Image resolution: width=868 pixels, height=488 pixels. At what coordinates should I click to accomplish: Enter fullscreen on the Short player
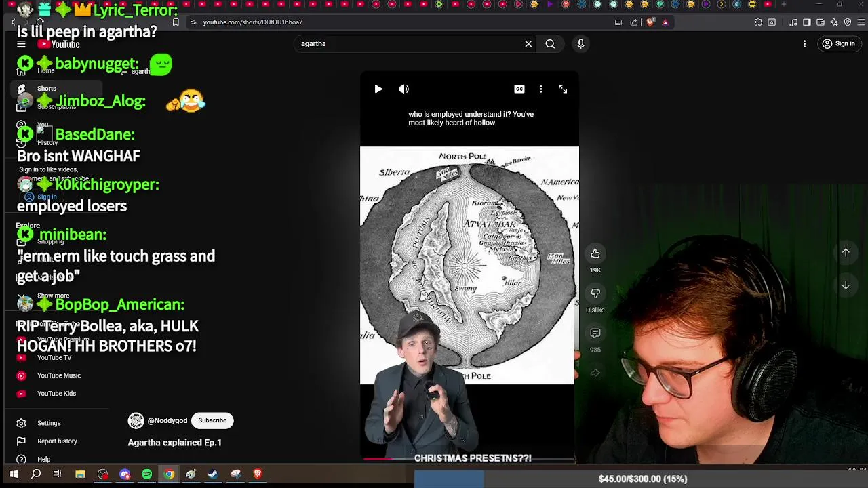click(563, 89)
